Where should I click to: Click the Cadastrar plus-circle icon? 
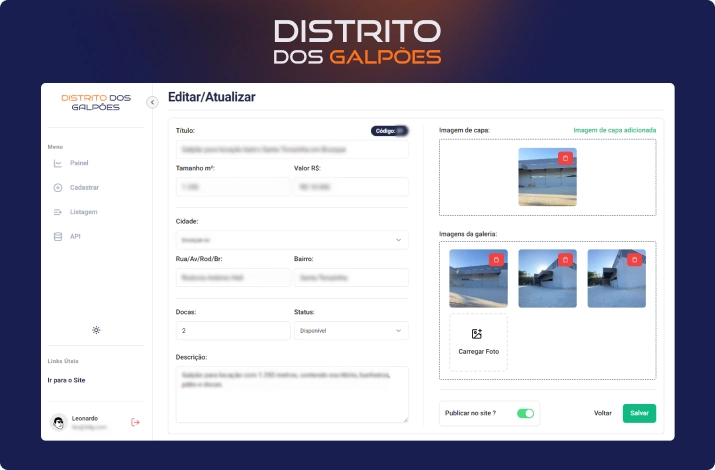point(58,188)
